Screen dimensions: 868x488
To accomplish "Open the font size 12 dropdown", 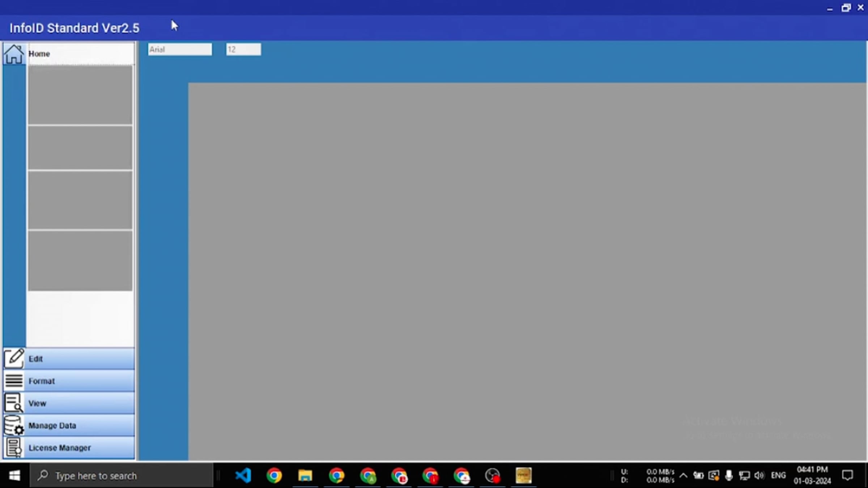I will pos(243,49).
